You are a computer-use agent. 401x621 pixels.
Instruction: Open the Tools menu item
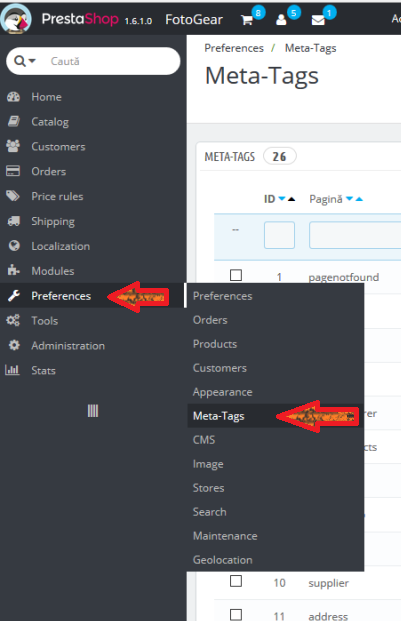tap(45, 321)
